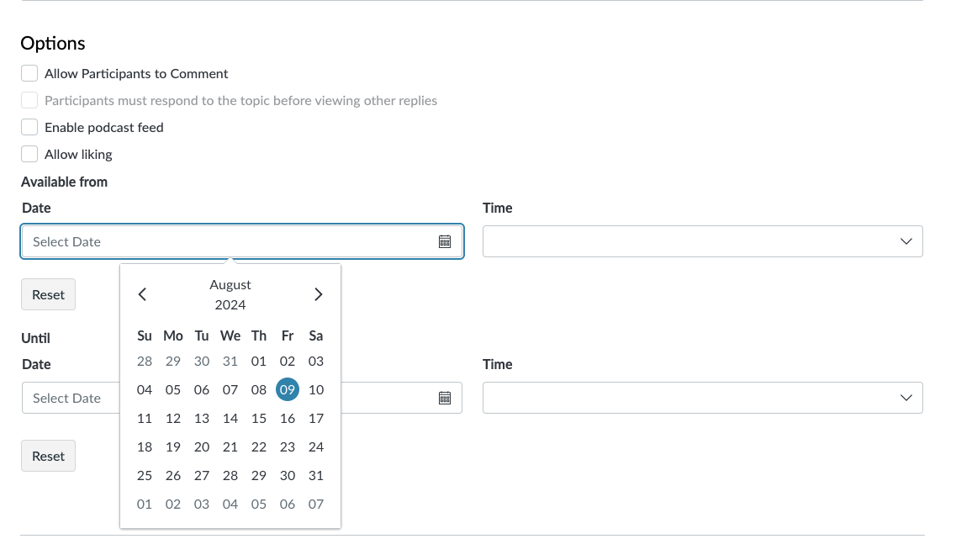Check Participants must respond before viewing replies
Viewport: 956px width, 560px height.
pos(29,100)
